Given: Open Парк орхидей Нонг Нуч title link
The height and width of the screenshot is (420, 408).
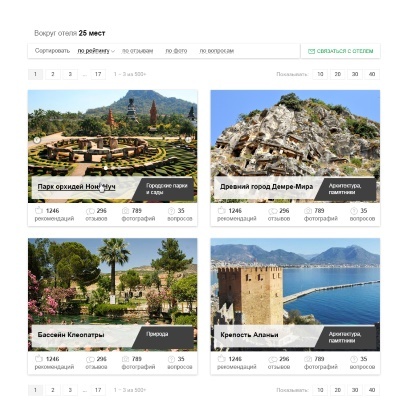Looking at the screenshot, I should [x=76, y=187].
